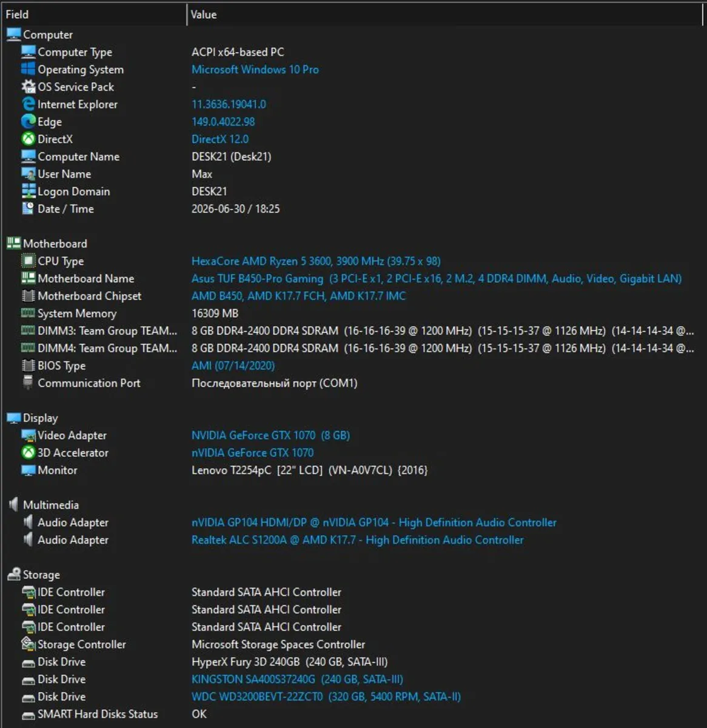The height and width of the screenshot is (728, 707).
Task: Open the AMI (07/14/2020) BIOS link
Action: click(x=233, y=366)
